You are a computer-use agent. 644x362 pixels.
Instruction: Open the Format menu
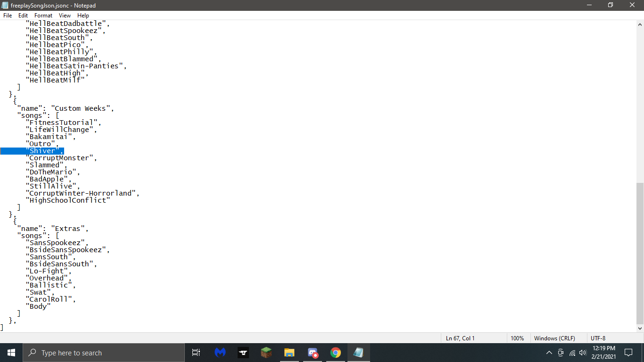[43, 15]
